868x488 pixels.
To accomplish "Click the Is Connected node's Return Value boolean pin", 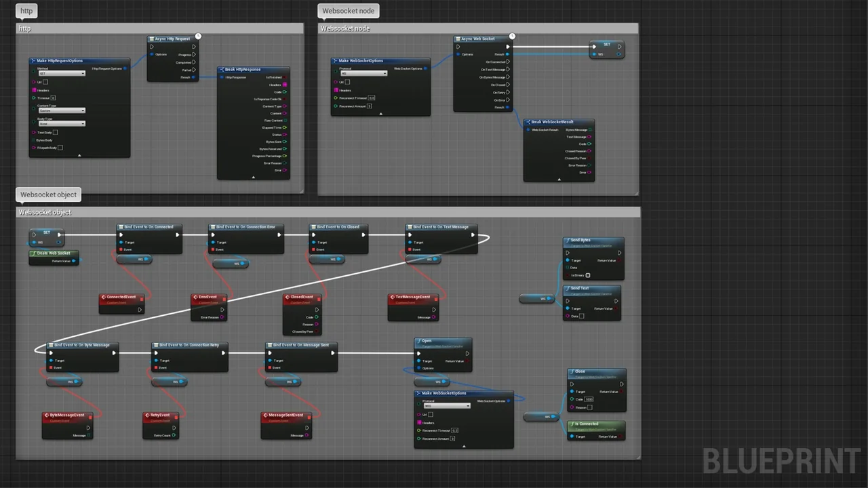I will pyautogui.click(x=620, y=436).
